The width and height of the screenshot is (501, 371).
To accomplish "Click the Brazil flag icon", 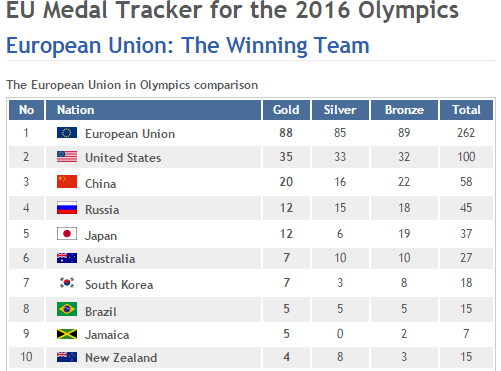I will (x=67, y=309).
